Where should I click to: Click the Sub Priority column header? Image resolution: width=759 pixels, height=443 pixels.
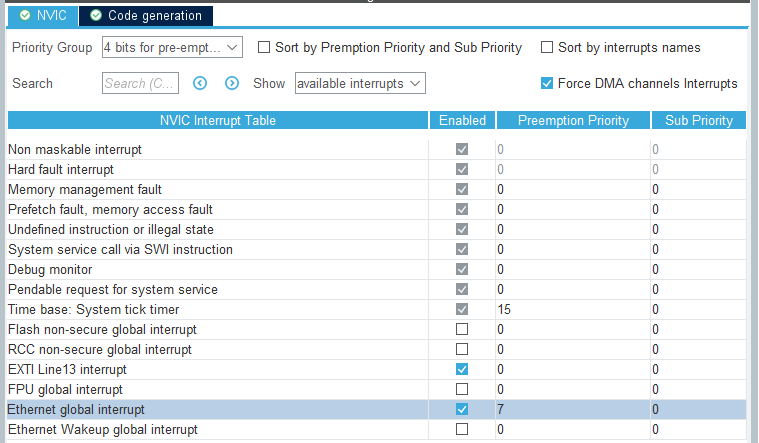(699, 120)
